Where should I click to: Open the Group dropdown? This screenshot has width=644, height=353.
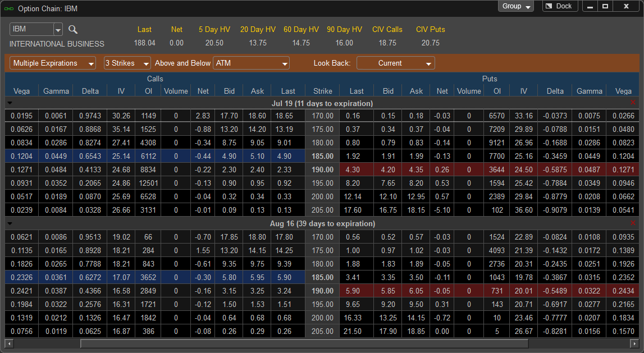[x=516, y=6]
